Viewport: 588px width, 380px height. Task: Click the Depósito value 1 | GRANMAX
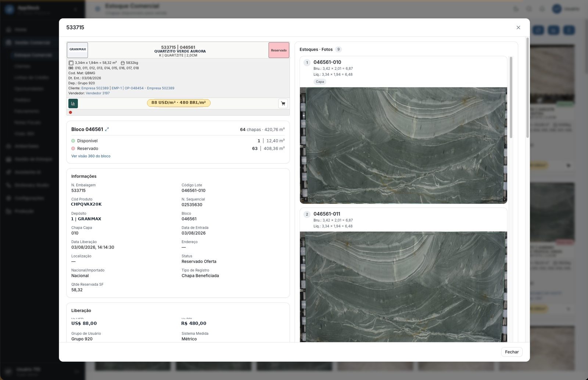(x=86, y=219)
